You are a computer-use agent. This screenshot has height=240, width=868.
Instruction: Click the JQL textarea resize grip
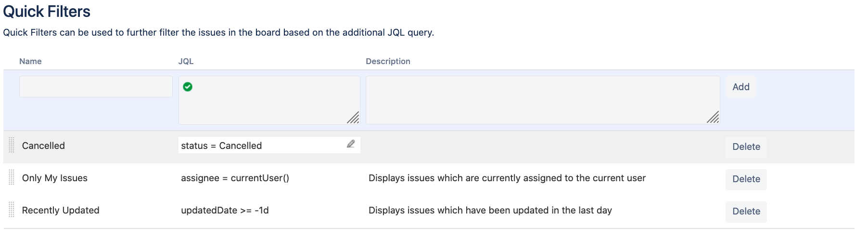353,118
